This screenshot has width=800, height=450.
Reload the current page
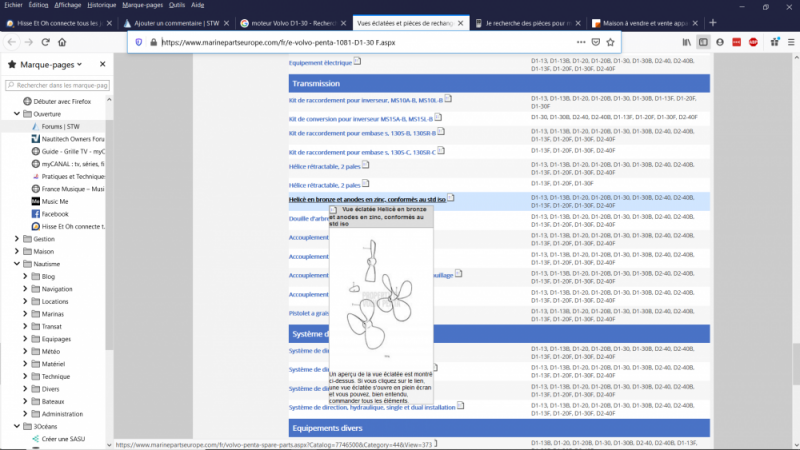click(x=45, y=42)
